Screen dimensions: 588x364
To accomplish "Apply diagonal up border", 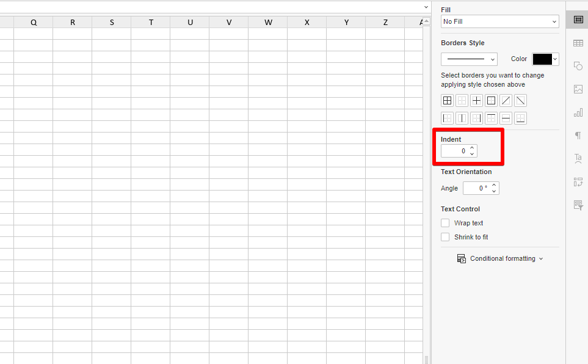I will point(506,100).
